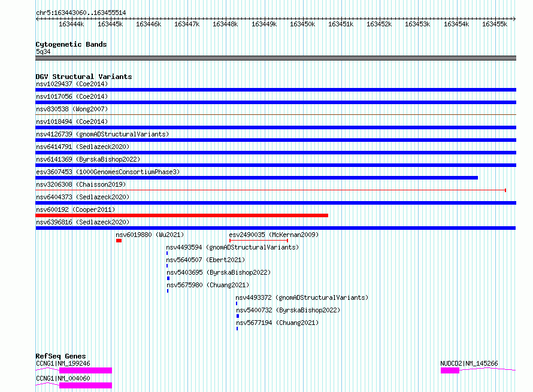Open variant nsv6141369 (ByrskaBishop2022) label
The height and width of the screenshot is (392, 533).
pos(88,159)
